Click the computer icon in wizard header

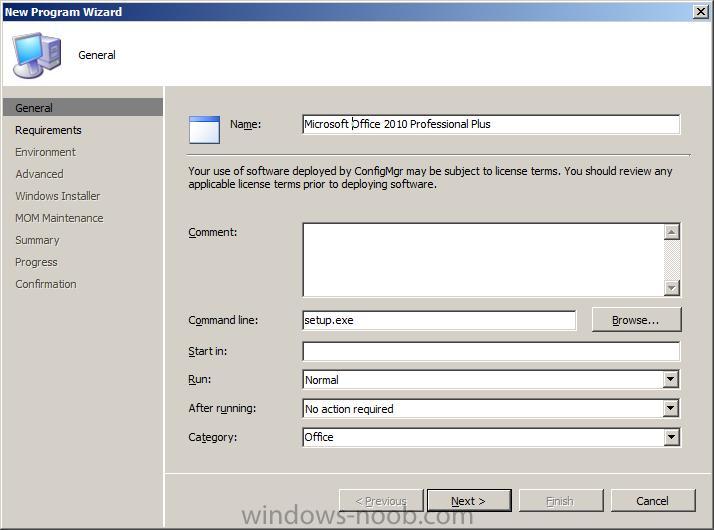pyautogui.click(x=37, y=55)
